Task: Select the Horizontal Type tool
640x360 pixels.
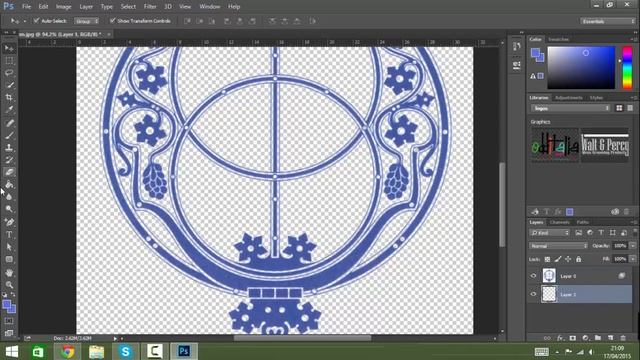Action: click(x=9, y=235)
